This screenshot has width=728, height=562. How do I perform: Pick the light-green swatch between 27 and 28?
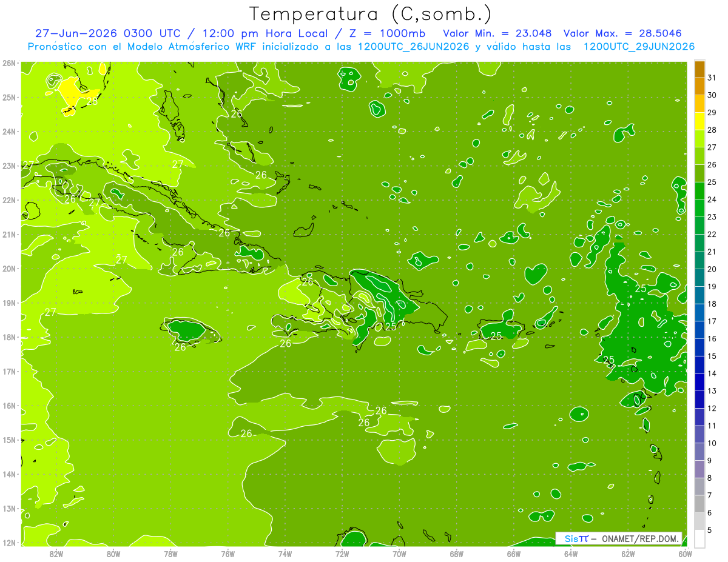click(699, 139)
